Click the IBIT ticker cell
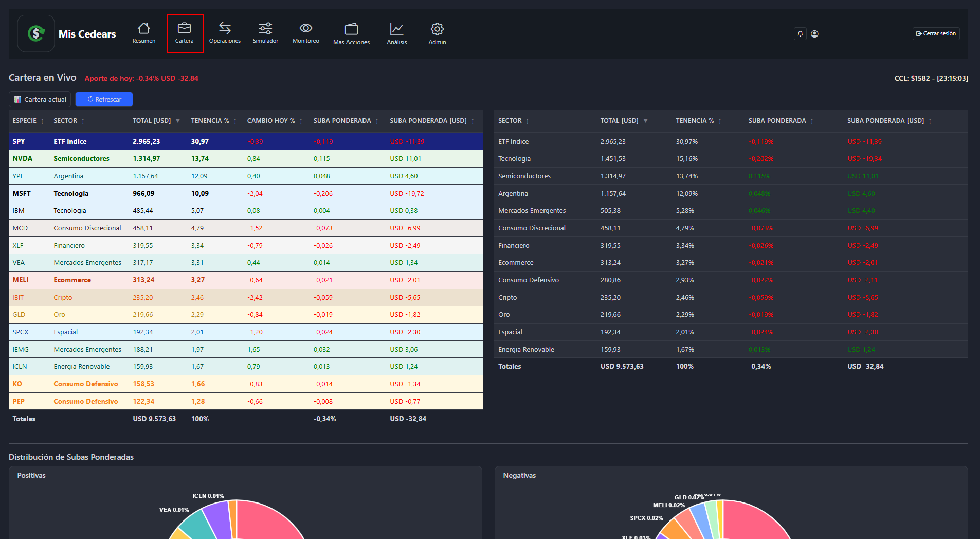980x539 pixels. pyautogui.click(x=18, y=297)
